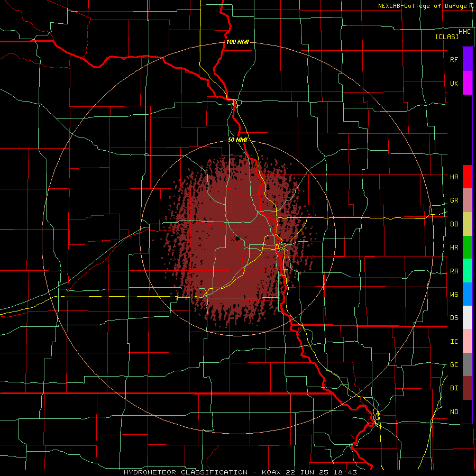Click the HHC product label
476x476 pixels.
[x=464, y=32]
